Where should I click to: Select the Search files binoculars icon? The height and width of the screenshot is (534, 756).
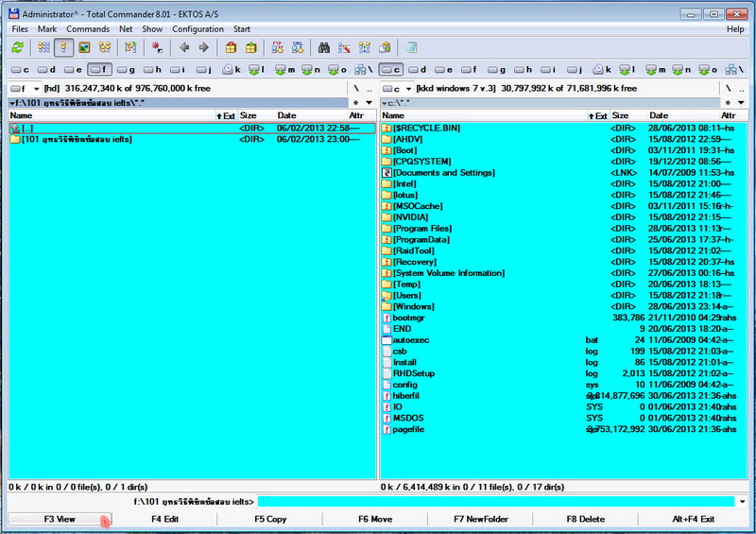(x=324, y=47)
